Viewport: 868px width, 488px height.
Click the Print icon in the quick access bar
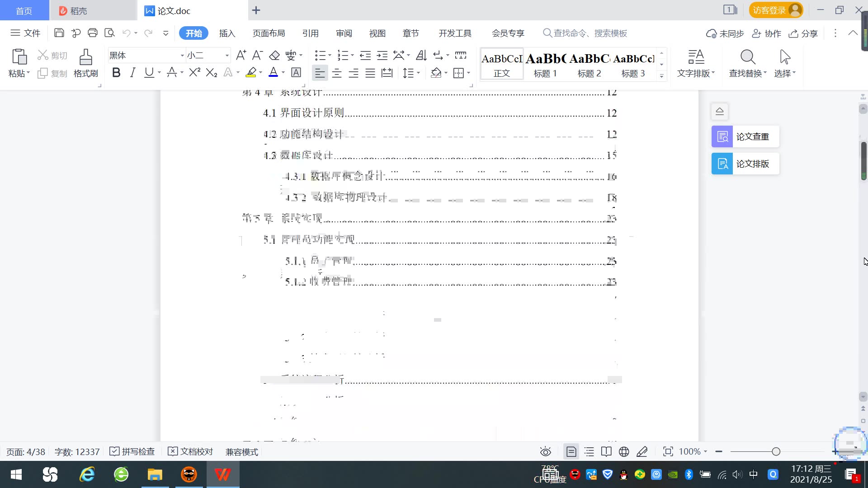point(93,33)
